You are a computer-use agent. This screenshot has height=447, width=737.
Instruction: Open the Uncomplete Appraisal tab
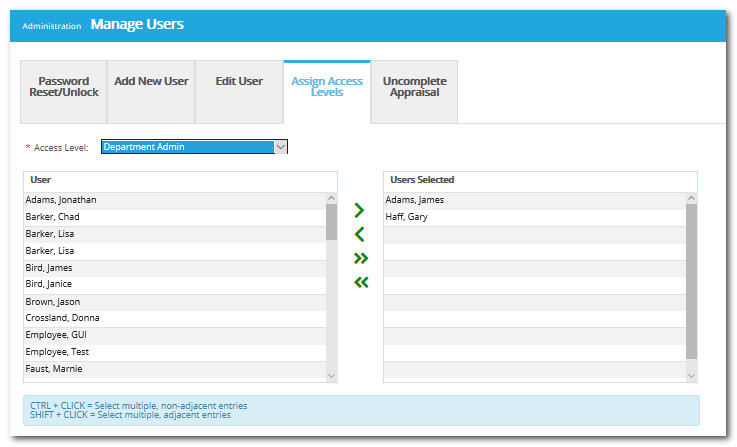pos(414,87)
